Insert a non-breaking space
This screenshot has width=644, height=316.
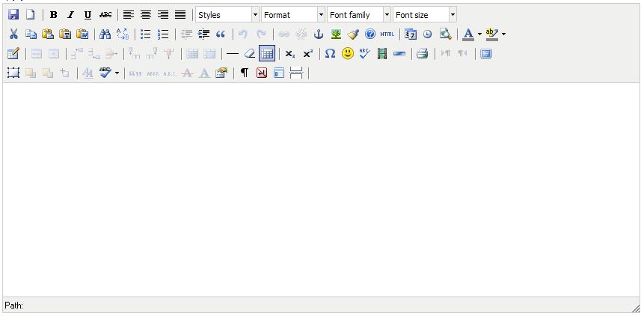coord(262,73)
